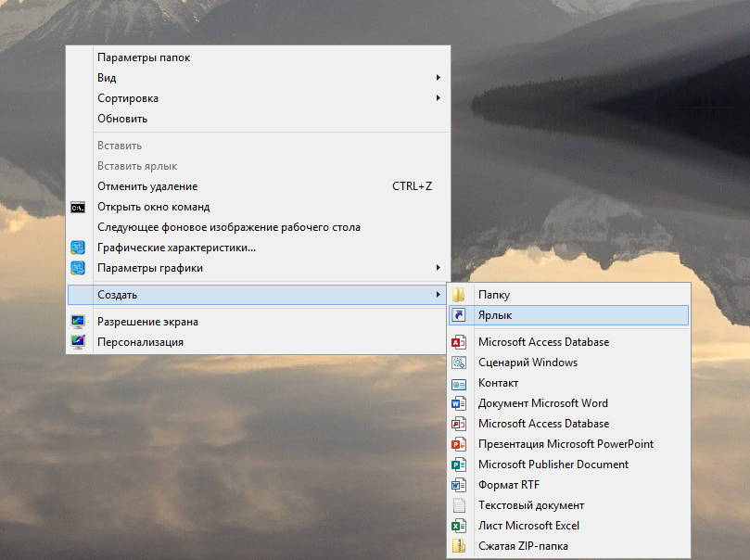
Task: Click the command prompt icon beside Открыть окно команд
Action: (78, 207)
